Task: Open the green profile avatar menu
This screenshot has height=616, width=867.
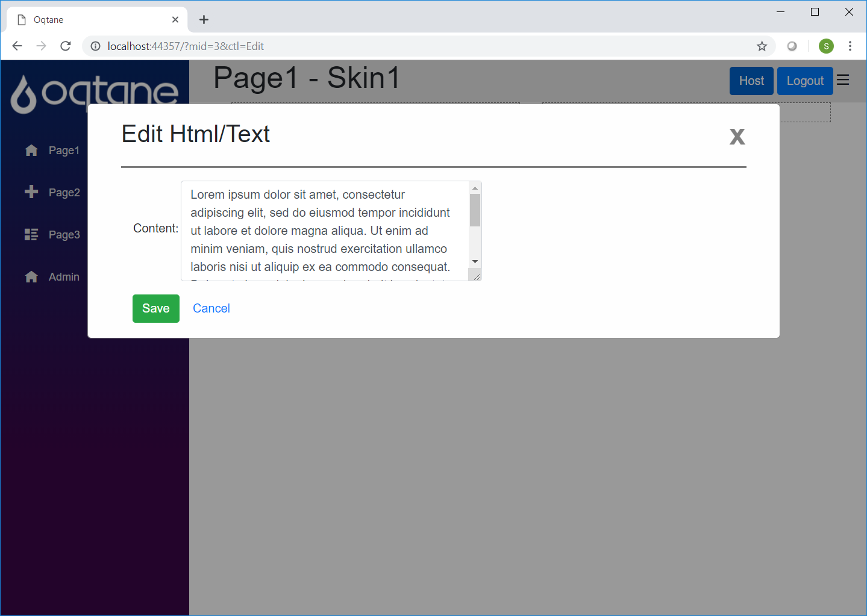Action: pos(826,46)
